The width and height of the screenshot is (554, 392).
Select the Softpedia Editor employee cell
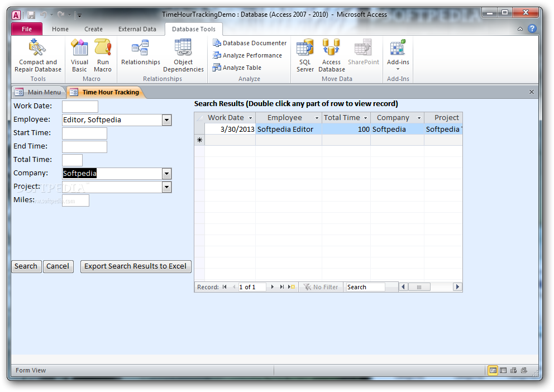click(x=289, y=129)
